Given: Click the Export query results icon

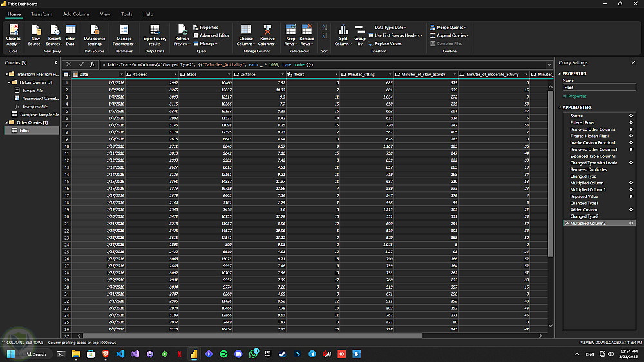Looking at the screenshot, I should click(x=155, y=30).
